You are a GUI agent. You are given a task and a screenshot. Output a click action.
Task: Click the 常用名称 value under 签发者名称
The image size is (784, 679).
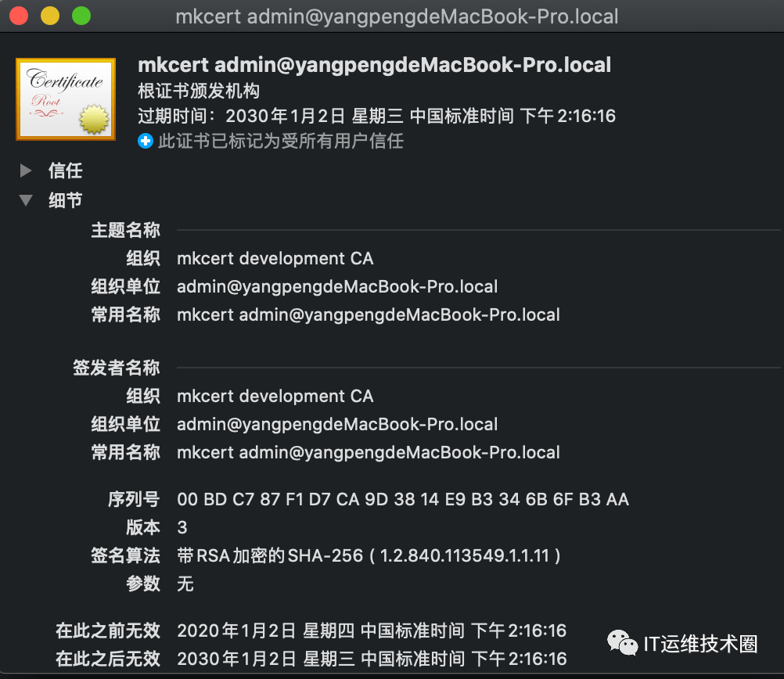369,453
